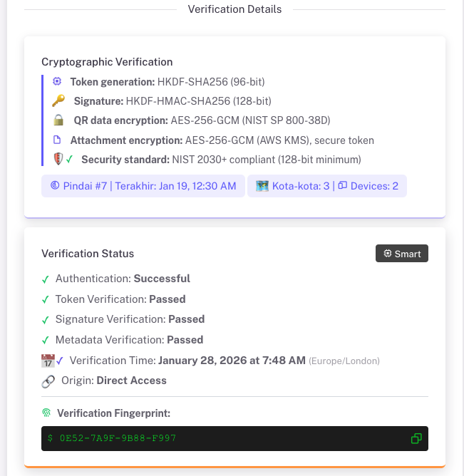The image size is (464, 476).
Task: Click the Verification Details heading
Action: (x=234, y=9)
